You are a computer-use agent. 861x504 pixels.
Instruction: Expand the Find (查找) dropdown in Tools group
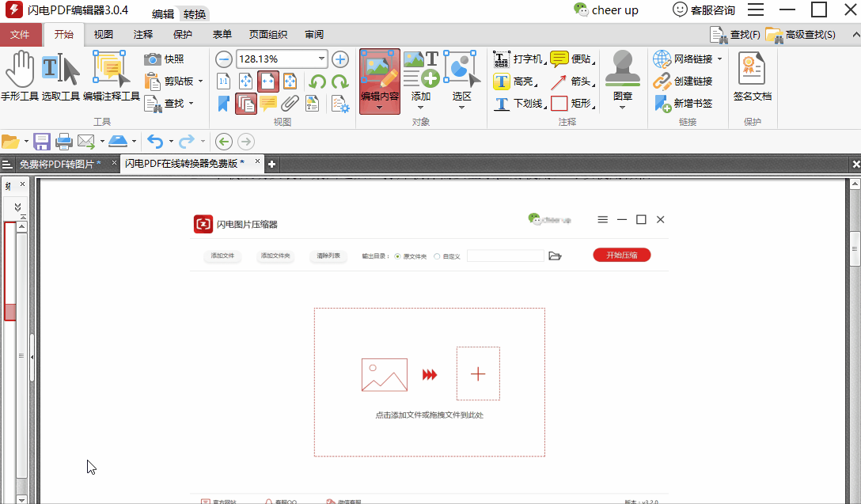coord(191,103)
